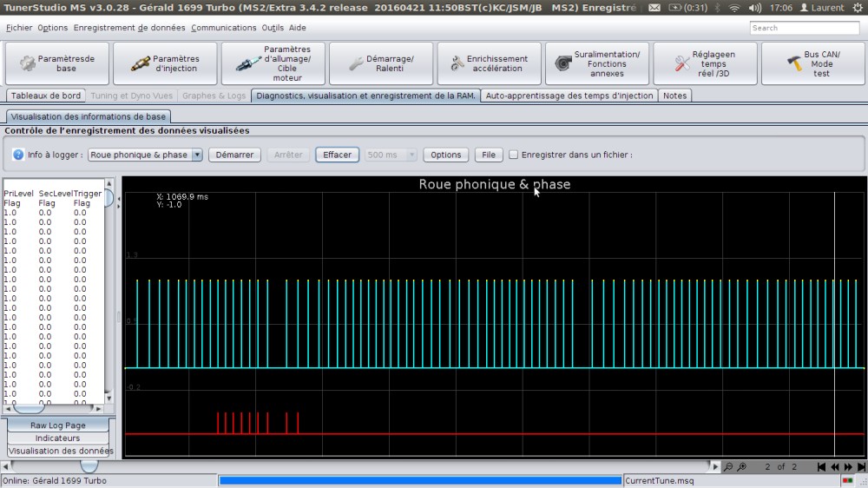Click the zoom in magnifier icon
868x488 pixels.
[742, 467]
